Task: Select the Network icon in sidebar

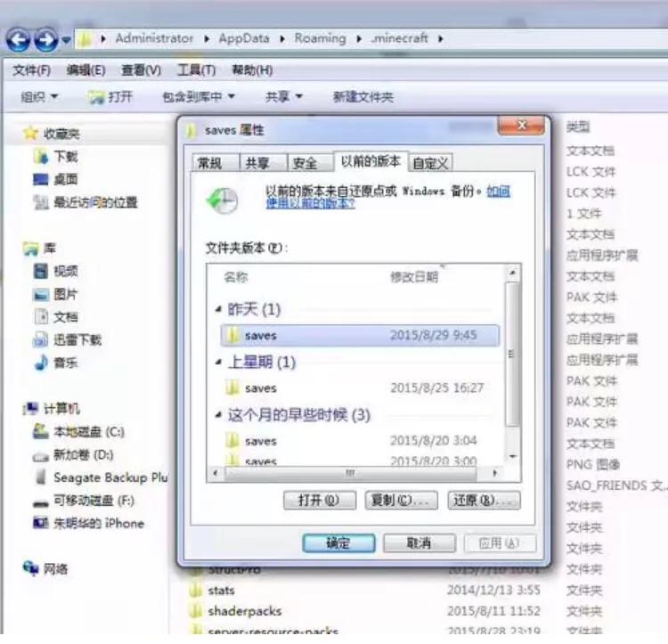Action: 32,568
